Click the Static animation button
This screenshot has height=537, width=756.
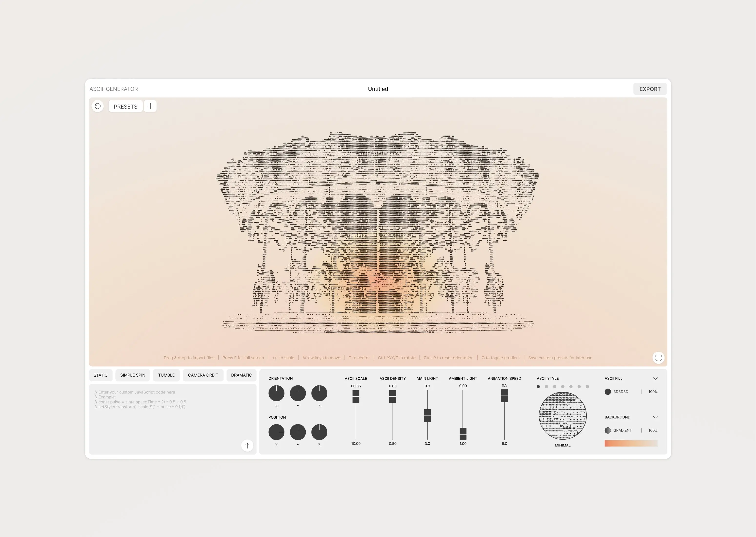pos(101,375)
